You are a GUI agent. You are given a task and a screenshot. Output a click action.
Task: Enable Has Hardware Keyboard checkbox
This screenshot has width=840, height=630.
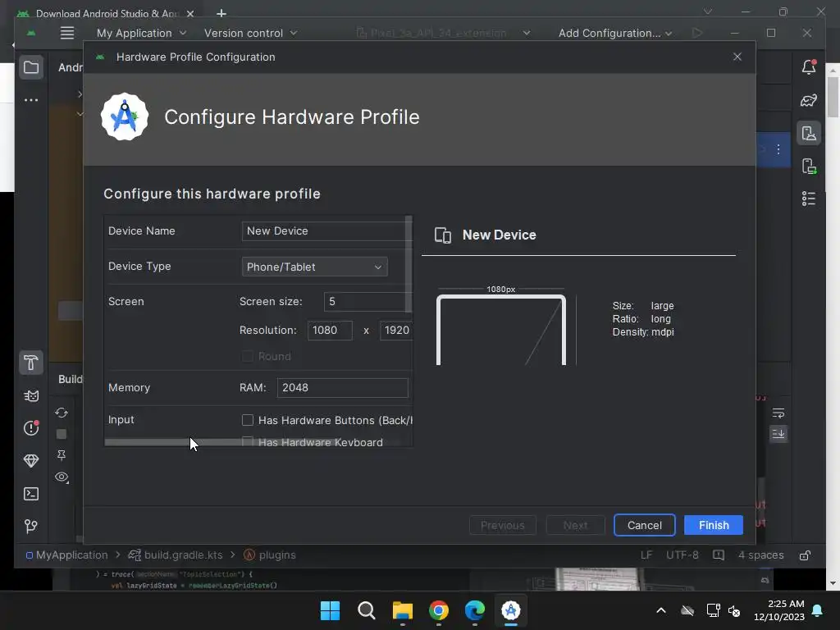[x=248, y=442]
